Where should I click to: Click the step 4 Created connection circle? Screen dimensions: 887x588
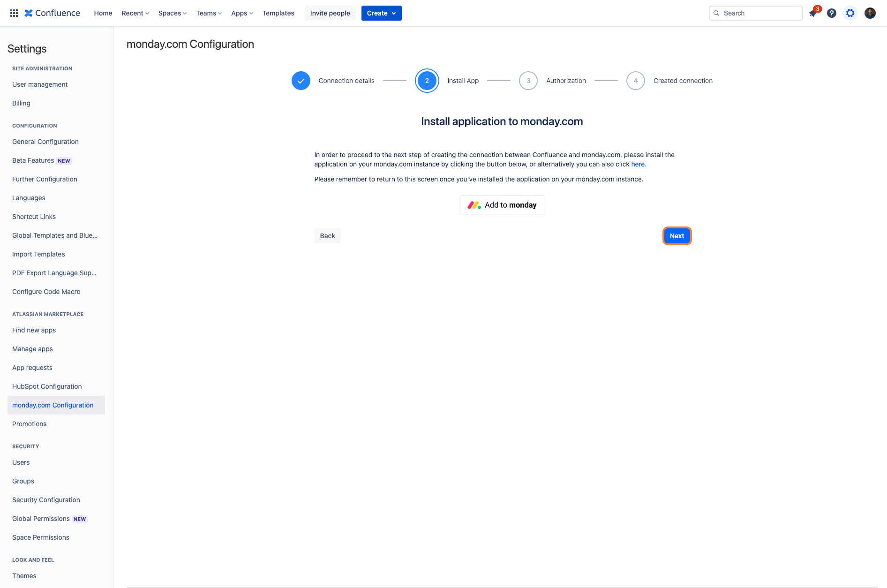coord(636,81)
